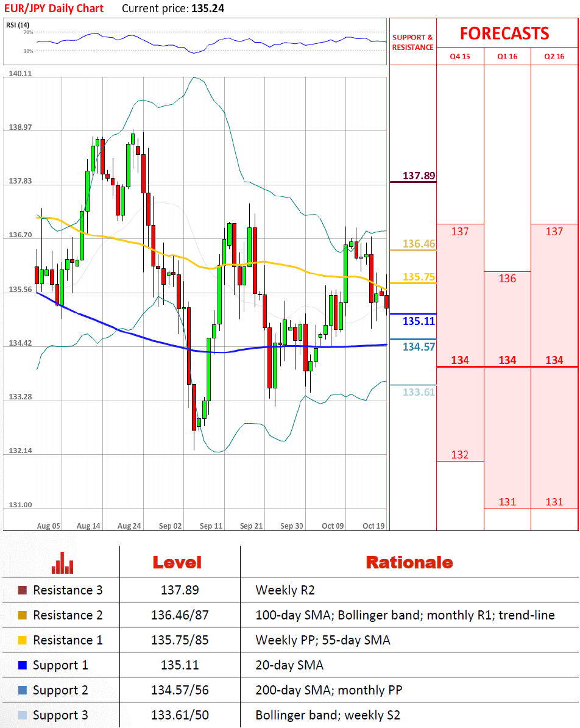Select the Q4 15 forecast column header
Viewport: 580px width, 728px height.
coord(460,56)
